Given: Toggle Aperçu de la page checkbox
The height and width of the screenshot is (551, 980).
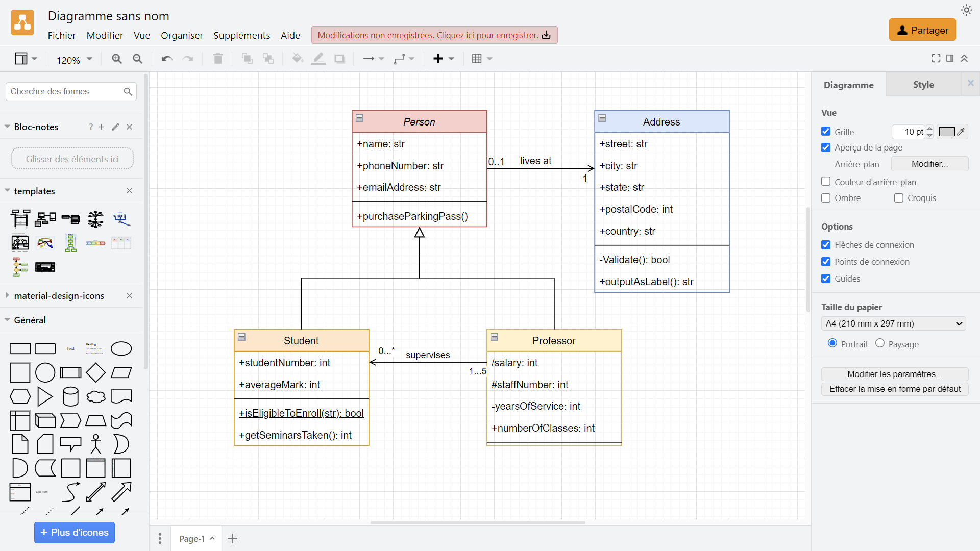Looking at the screenshot, I should point(826,147).
